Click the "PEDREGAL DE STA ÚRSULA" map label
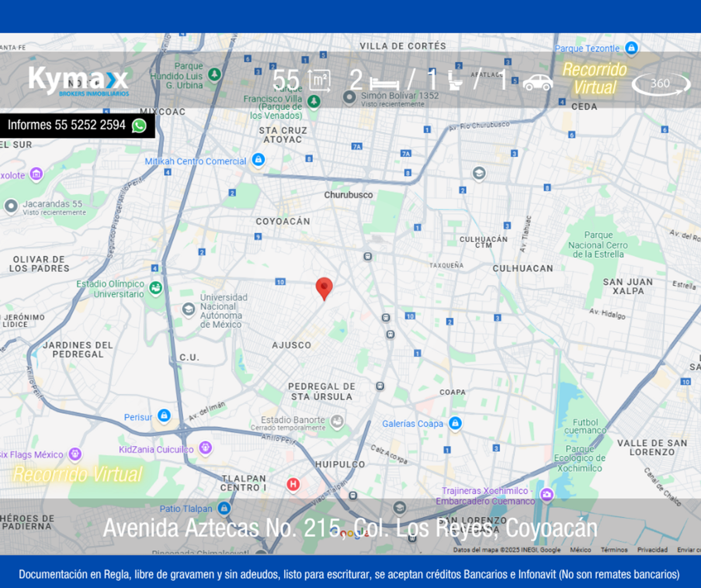 321,392
